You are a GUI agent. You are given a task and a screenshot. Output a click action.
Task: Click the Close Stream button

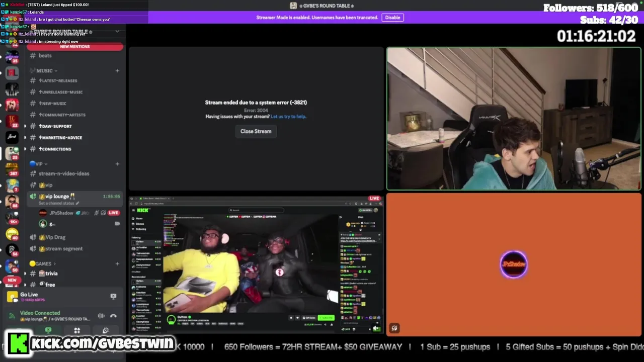pos(256,131)
